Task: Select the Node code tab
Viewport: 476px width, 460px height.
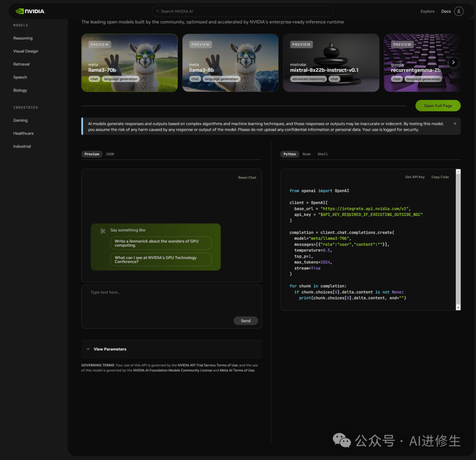Action: tap(307, 154)
